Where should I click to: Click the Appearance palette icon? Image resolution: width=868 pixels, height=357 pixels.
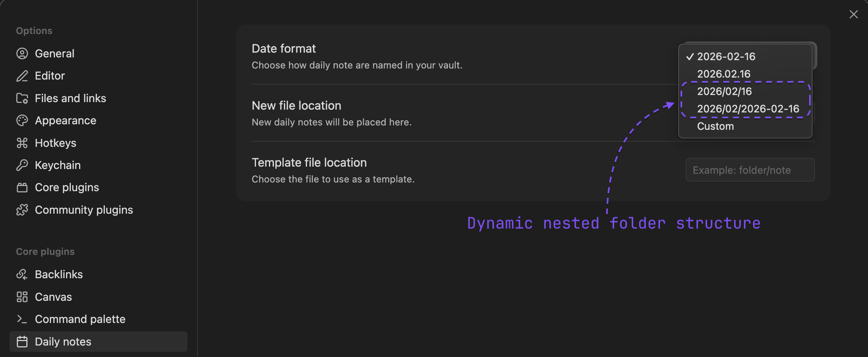tap(22, 120)
